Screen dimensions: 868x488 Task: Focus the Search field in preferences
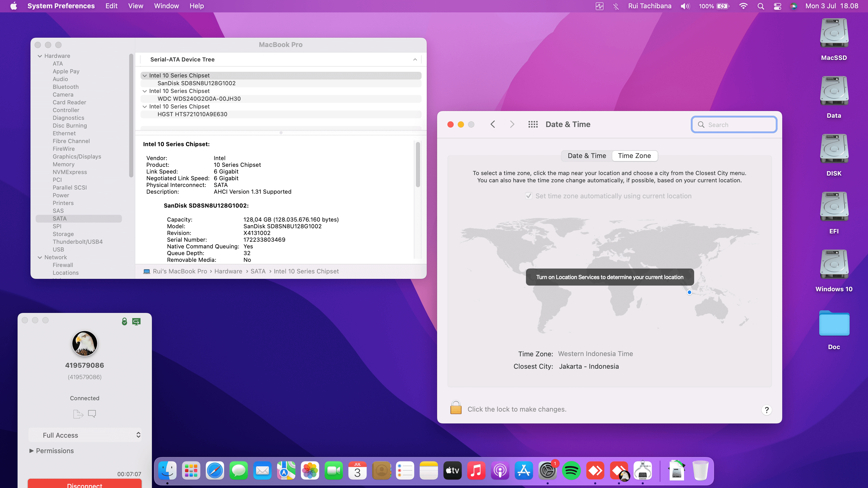tap(734, 125)
